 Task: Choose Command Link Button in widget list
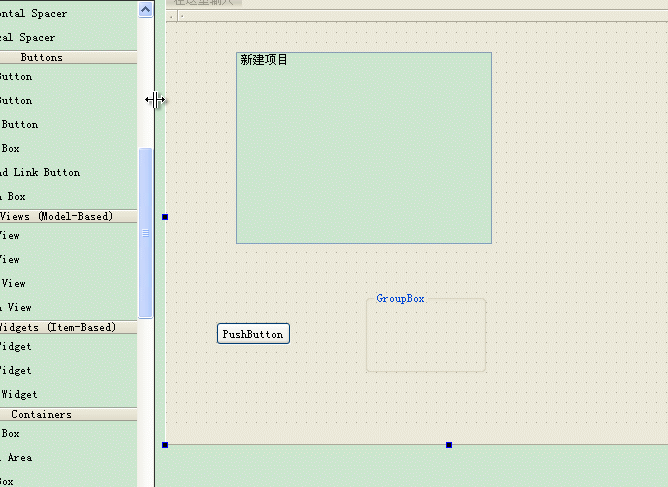click(x=40, y=173)
